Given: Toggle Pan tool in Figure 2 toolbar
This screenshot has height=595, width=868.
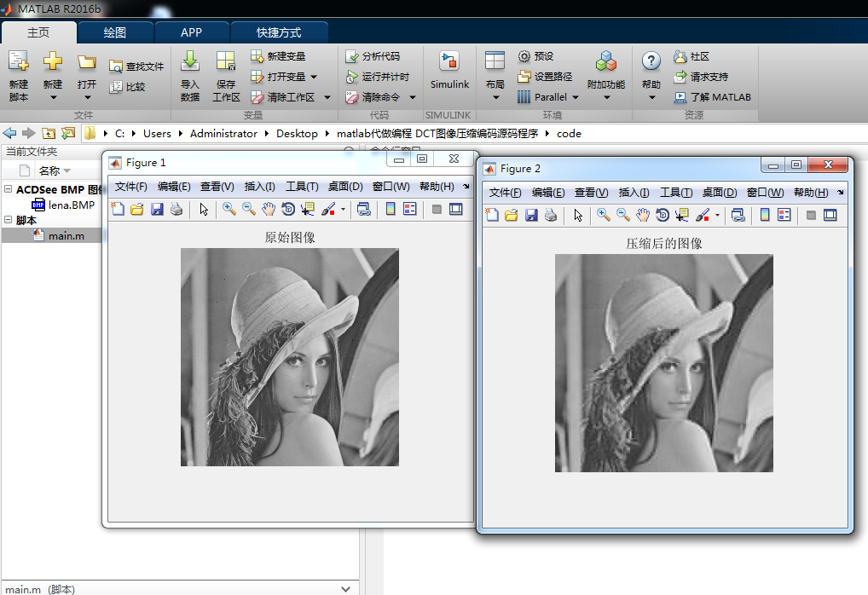Looking at the screenshot, I should click(643, 215).
